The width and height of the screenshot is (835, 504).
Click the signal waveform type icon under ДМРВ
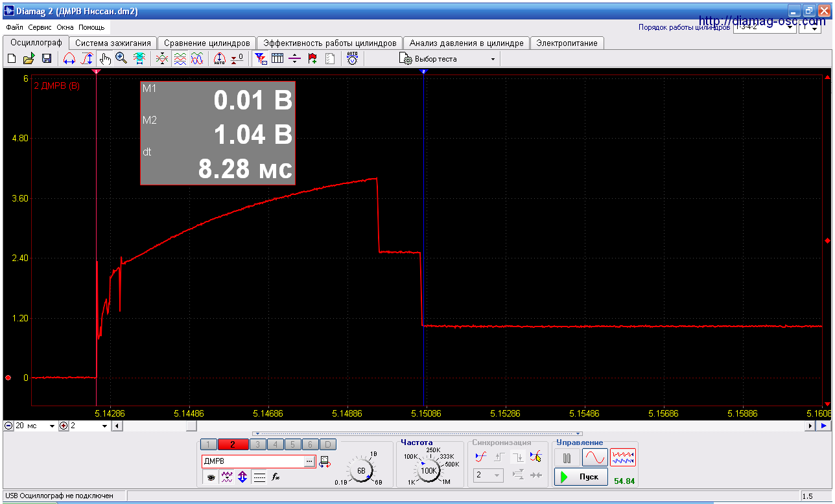coord(227,477)
